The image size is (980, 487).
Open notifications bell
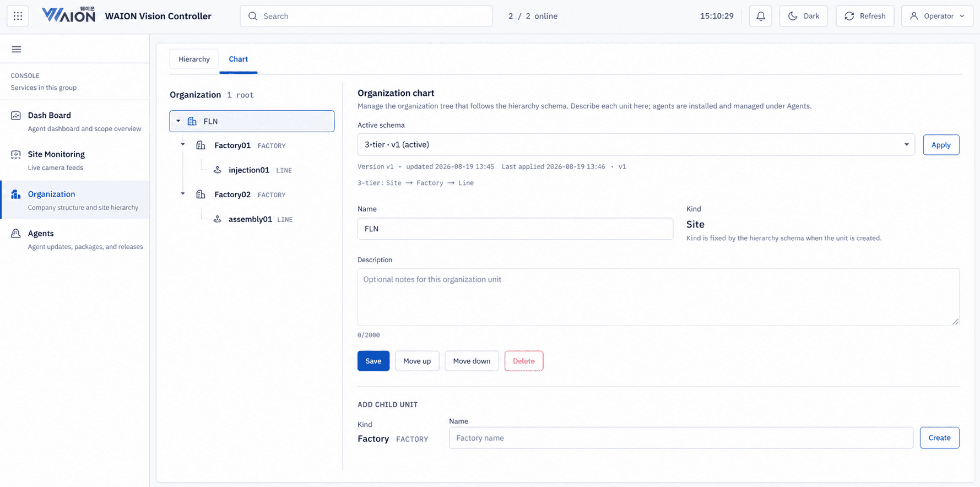[x=760, y=16]
